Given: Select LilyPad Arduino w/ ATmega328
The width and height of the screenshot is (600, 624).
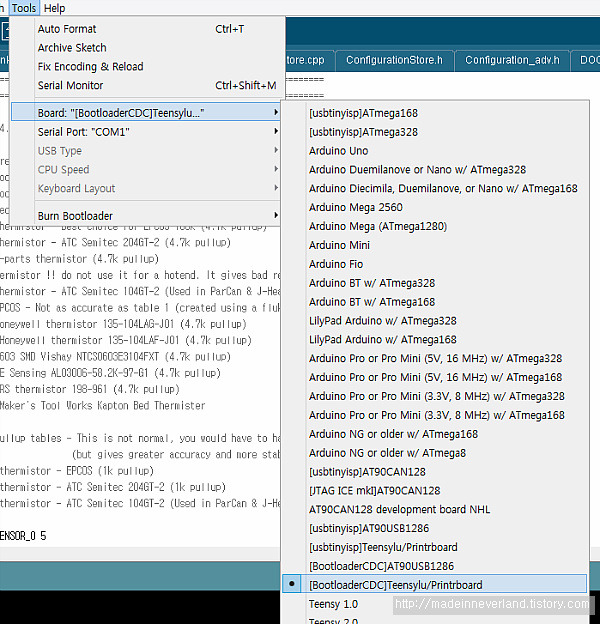Looking at the screenshot, I should 434,321.
